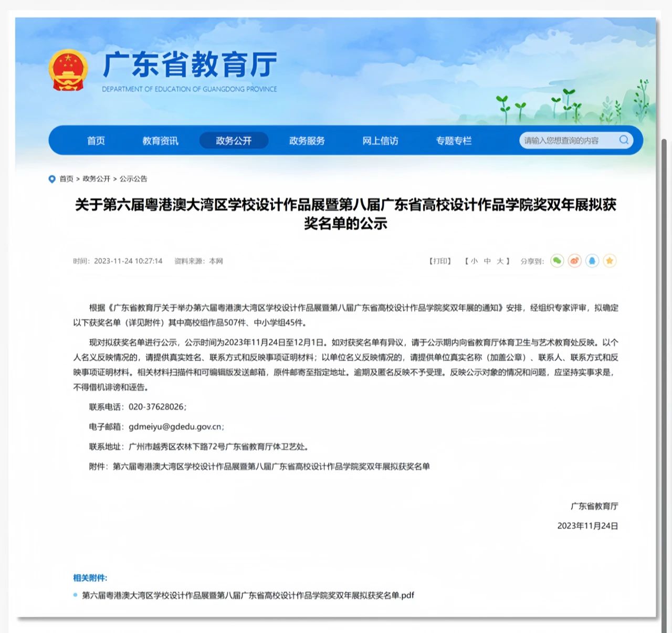This screenshot has height=633, width=672.
Task: Share the article to WeChat
Action: pyautogui.click(x=557, y=261)
